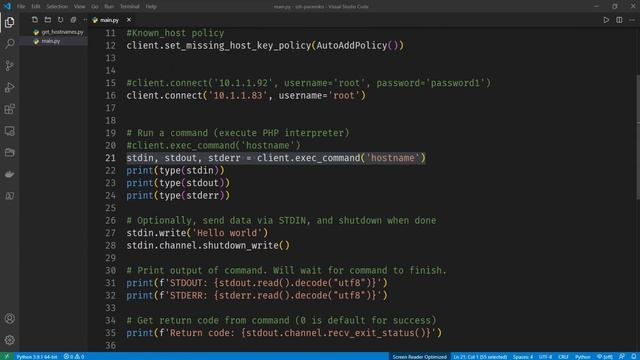Image resolution: width=640 pixels, height=360 pixels.
Task: Open notifications bell in status bar
Action: pos(633,356)
